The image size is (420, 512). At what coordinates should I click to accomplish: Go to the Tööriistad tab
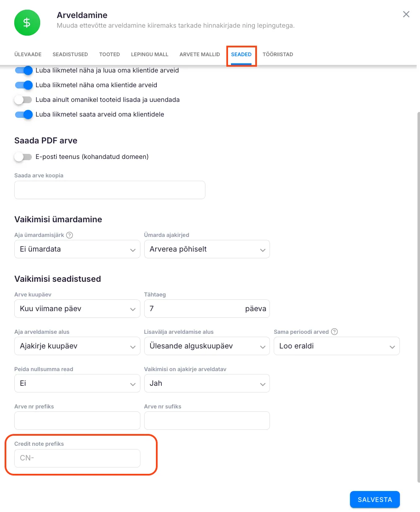(x=277, y=55)
